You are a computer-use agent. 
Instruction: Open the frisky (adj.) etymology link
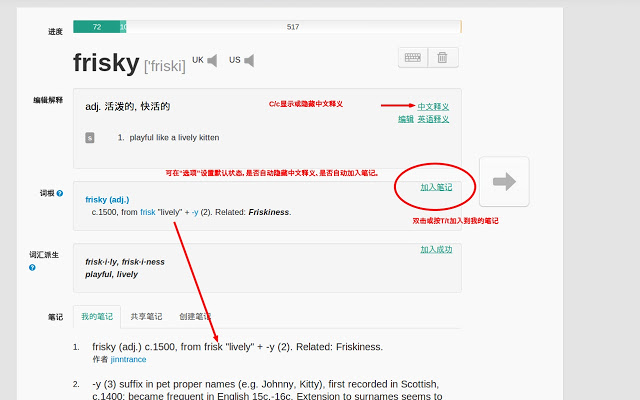point(107,200)
